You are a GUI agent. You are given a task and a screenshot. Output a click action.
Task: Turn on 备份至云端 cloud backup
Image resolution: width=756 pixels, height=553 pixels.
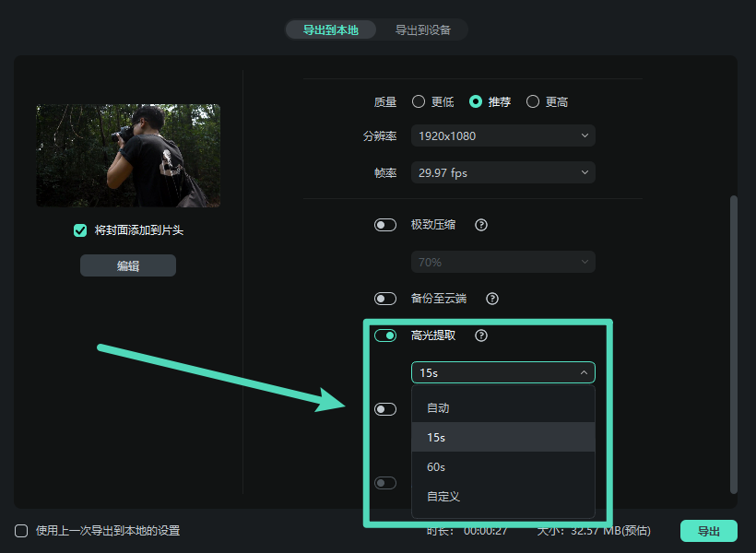[x=384, y=298]
